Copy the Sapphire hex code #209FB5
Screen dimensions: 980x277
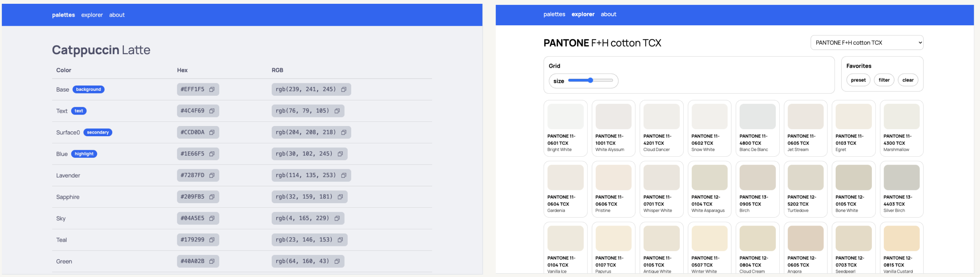pos(212,197)
